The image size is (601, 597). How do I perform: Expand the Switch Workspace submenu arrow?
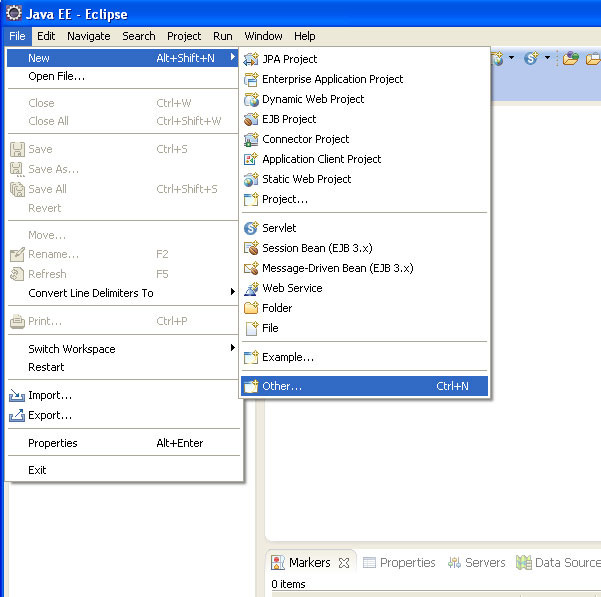232,348
